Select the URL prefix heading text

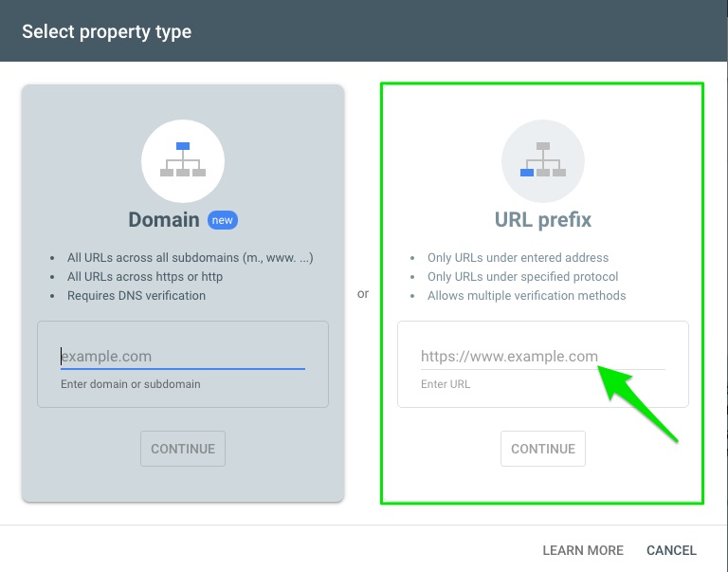pyautogui.click(x=543, y=220)
